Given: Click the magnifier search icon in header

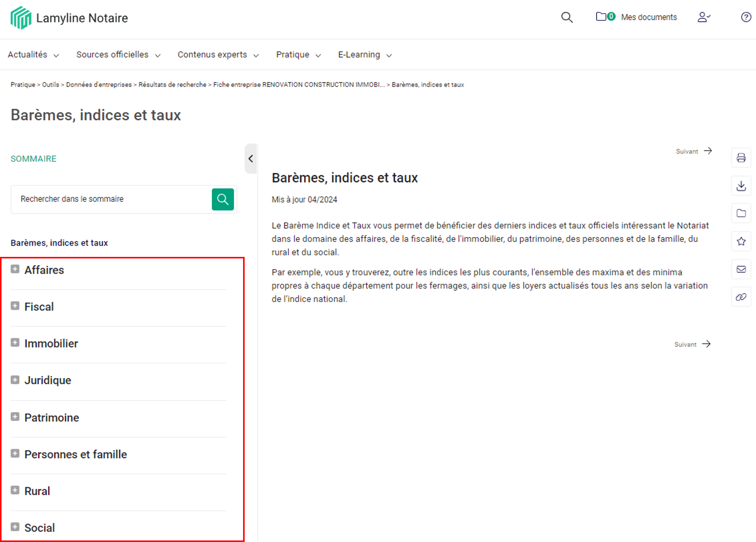Looking at the screenshot, I should (566, 17).
